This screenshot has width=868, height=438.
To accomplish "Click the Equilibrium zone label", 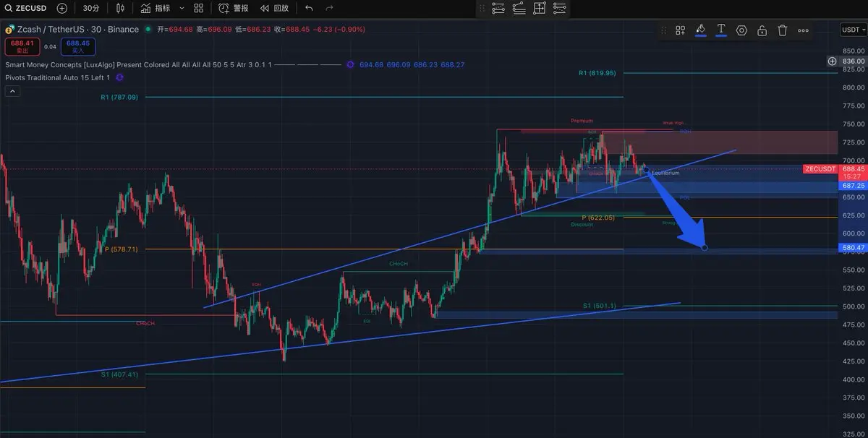I will [665, 173].
